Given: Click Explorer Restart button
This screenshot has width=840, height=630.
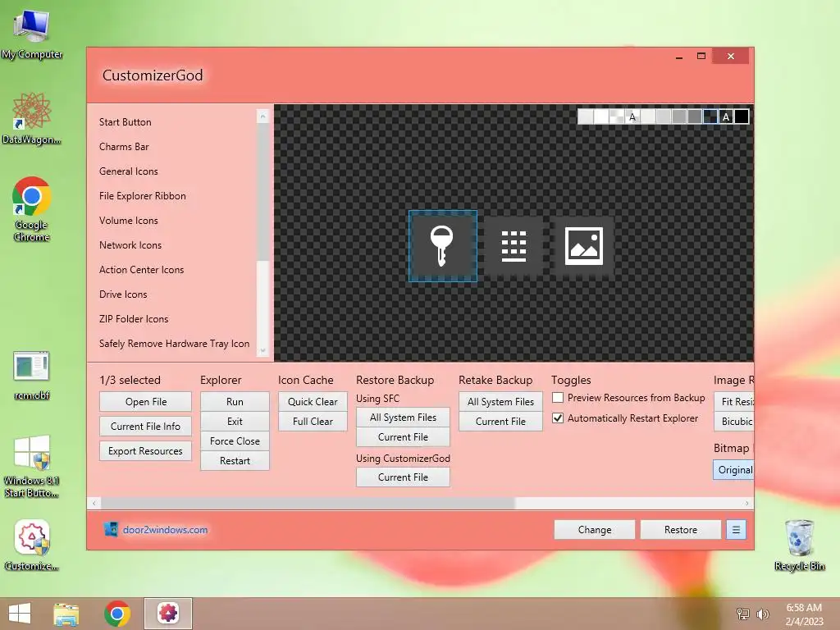Looking at the screenshot, I should (235, 461).
